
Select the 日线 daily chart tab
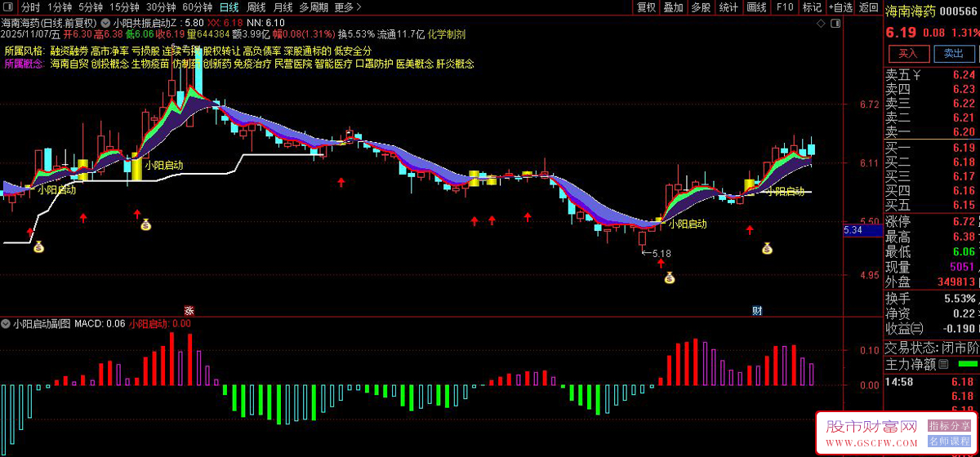click(x=229, y=7)
